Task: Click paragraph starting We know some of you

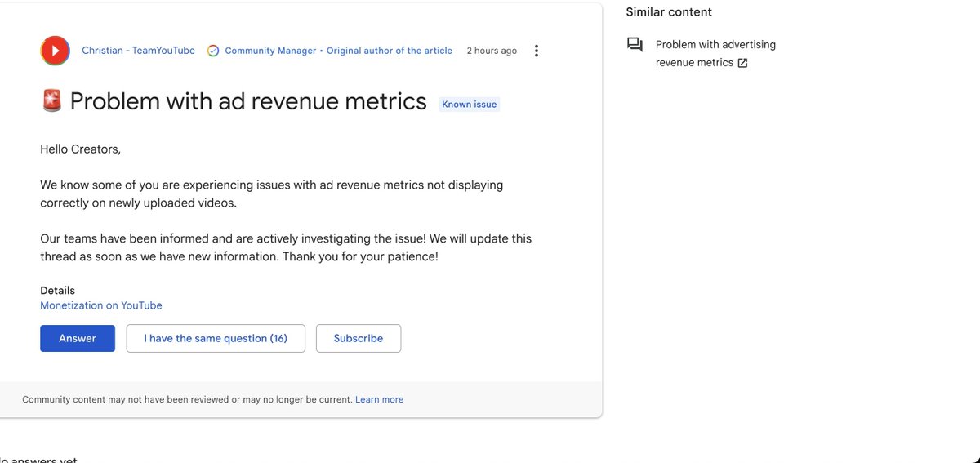Action: coord(272,194)
